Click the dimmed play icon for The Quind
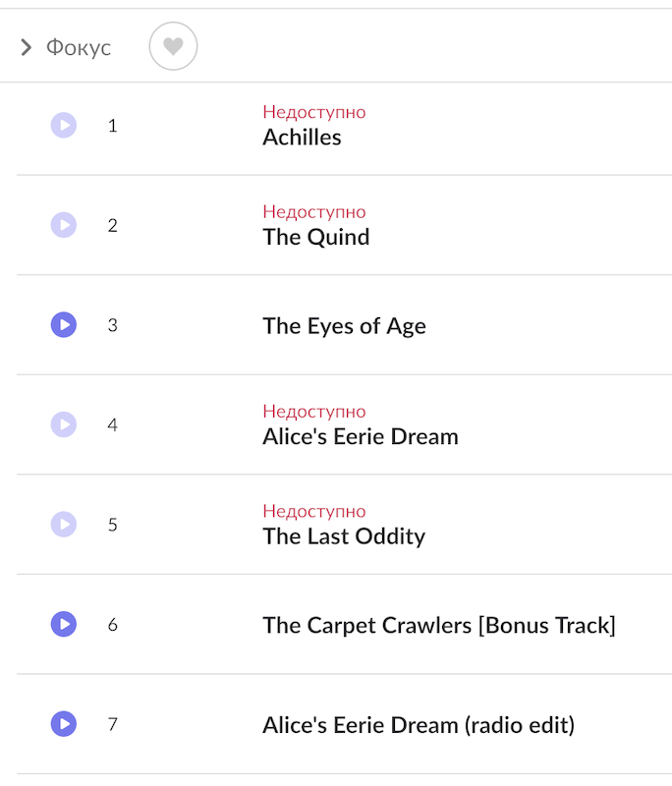This screenshot has width=672, height=786. [64, 225]
